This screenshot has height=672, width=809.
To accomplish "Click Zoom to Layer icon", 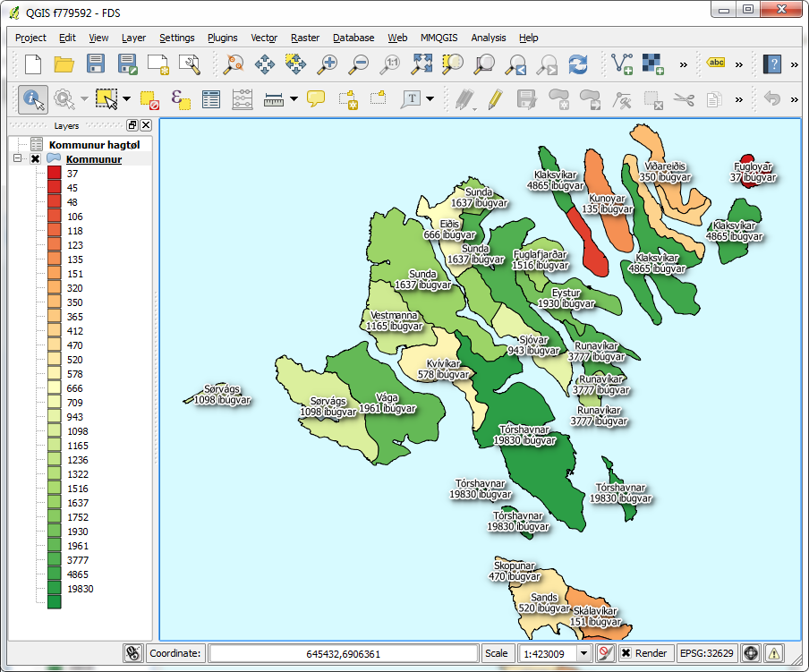I will click(x=484, y=64).
